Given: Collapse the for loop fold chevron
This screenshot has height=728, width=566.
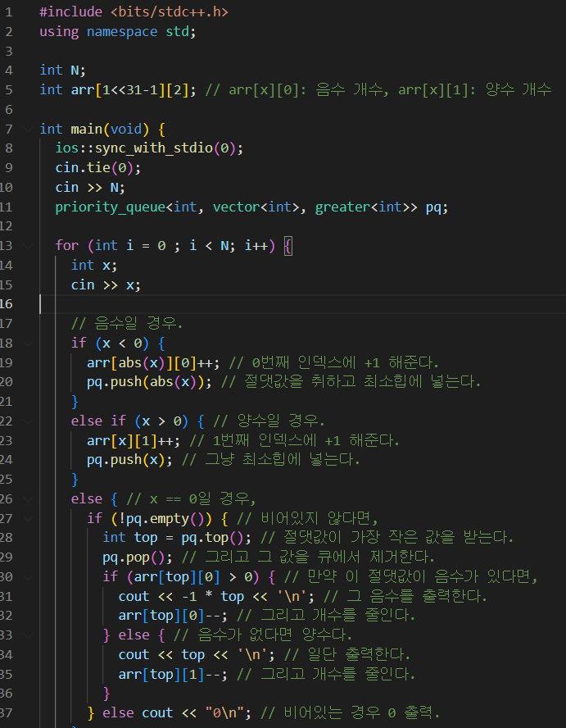Looking at the screenshot, I should (x=28, y=245).
